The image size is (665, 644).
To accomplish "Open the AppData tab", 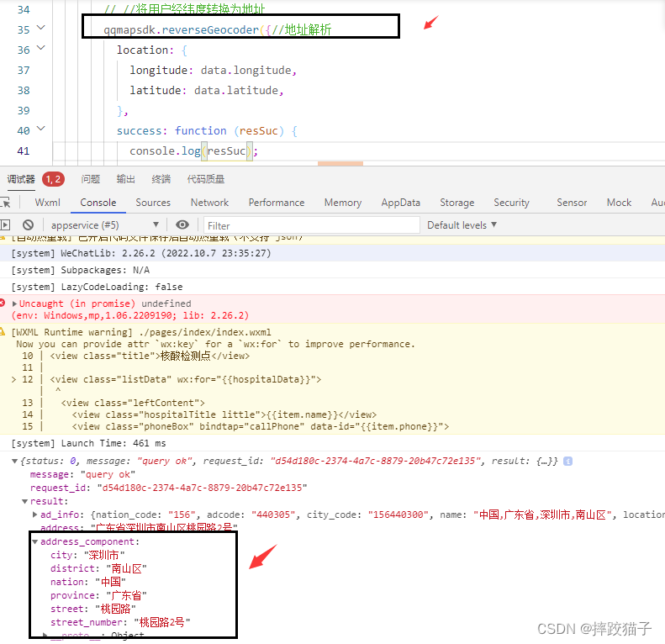I will 401,203.
